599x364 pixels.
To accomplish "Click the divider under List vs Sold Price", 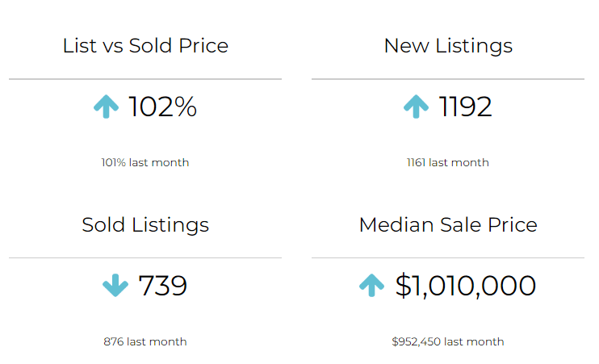I will (145, 79).
